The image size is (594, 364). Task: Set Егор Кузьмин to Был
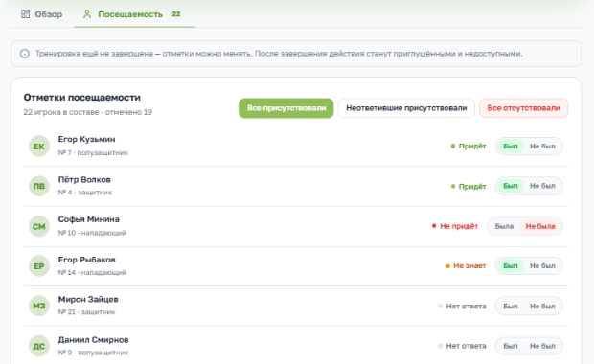click(x=511, y=147)
